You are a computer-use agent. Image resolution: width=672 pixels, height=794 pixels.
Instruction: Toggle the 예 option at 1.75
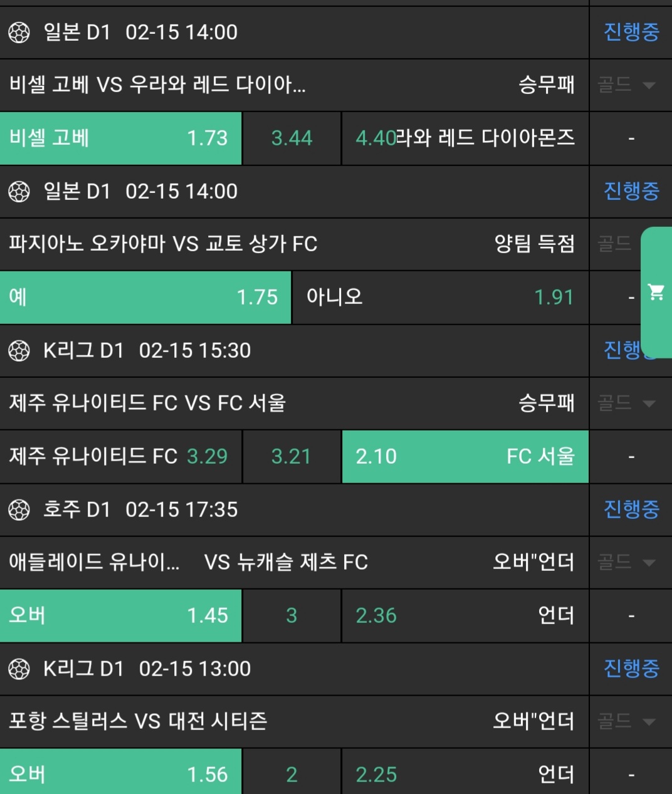145,298
